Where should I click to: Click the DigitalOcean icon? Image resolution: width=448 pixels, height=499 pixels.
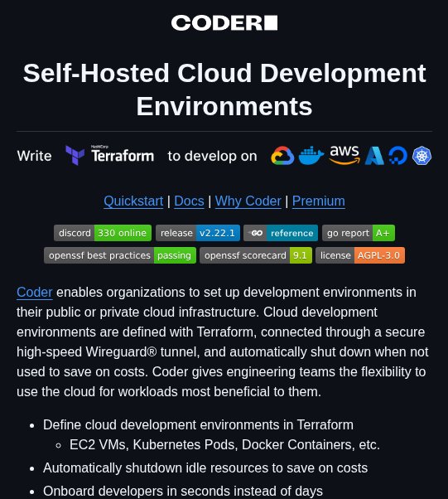(x=397, y=156)
